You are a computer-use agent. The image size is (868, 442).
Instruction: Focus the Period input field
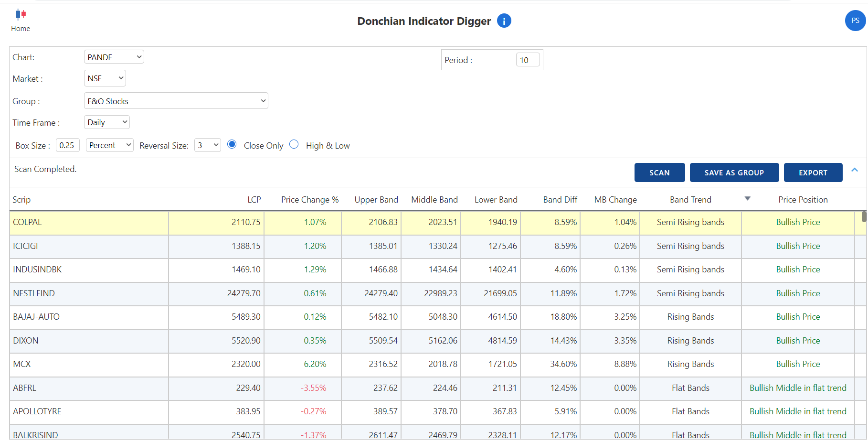pos(528,60)
